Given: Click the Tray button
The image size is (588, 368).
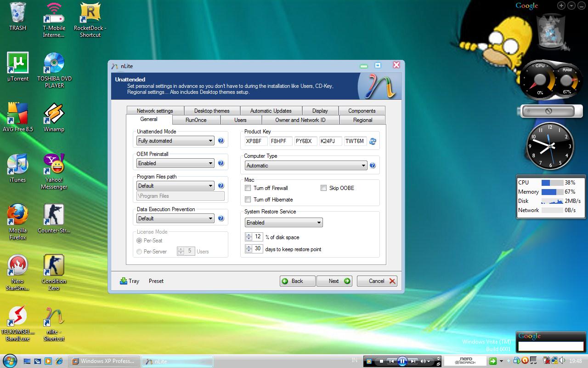Looking at the screenshot, I should [130, 281].
